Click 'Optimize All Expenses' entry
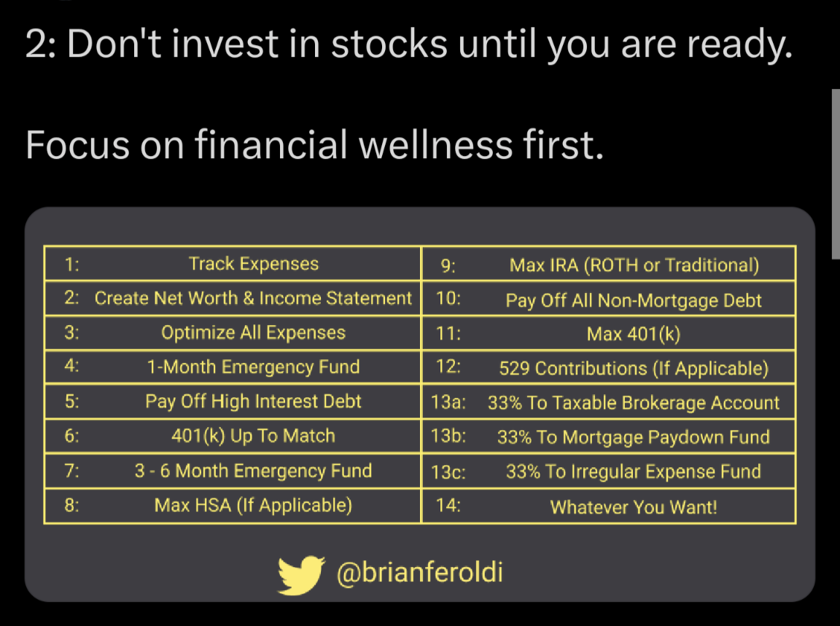840x626 pixels. click(x=253, y=333)
